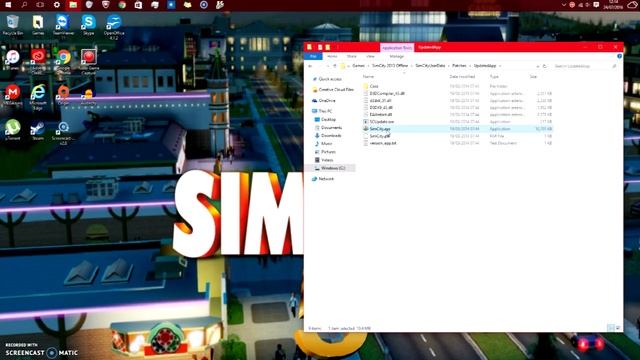
Task: Open Task View on the taskbar
Action: pos(40,5)
